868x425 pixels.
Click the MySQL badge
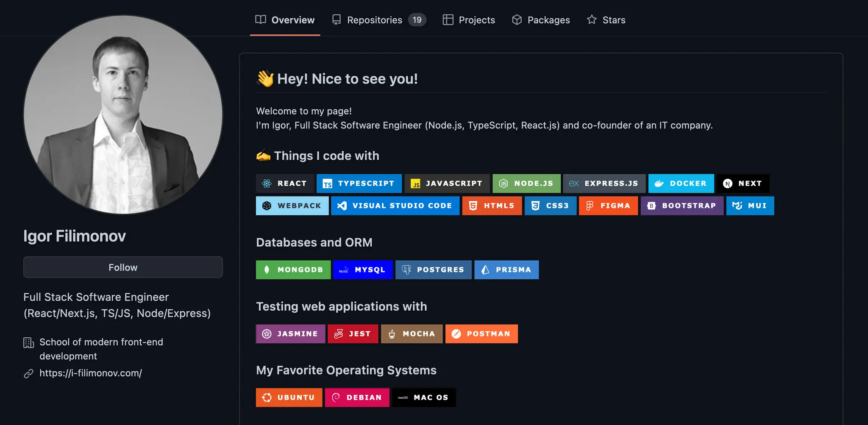(363, 269)
